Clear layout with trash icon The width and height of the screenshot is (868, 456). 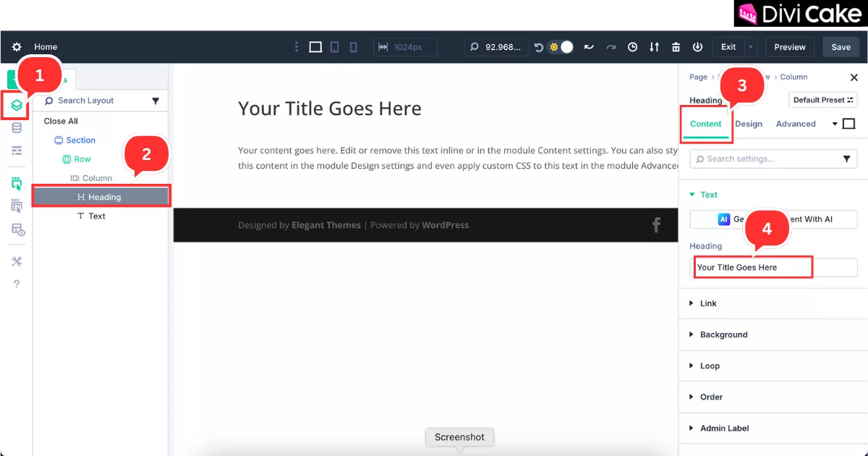(x=676, y=47)
